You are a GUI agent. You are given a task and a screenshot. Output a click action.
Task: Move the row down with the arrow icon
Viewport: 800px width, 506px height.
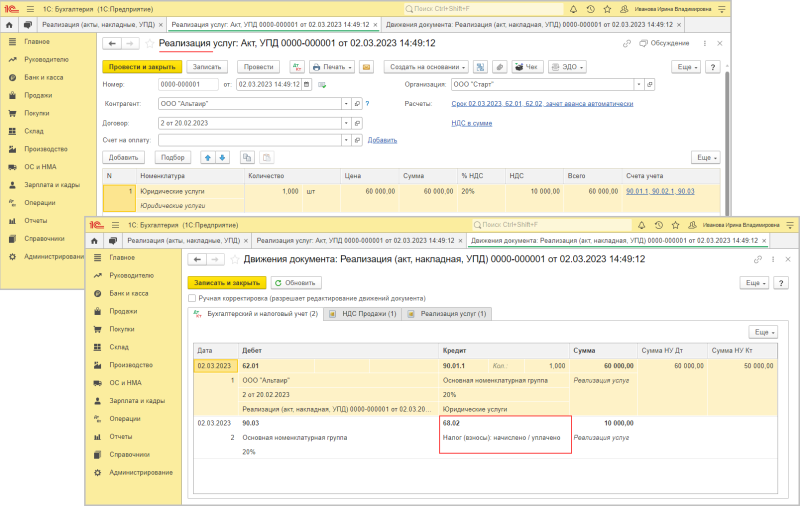[222, 158]
